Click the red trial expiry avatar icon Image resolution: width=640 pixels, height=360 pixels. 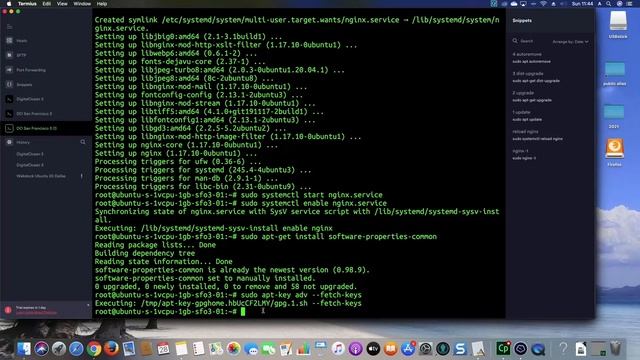pyautogui.click(x=8, y=310)
